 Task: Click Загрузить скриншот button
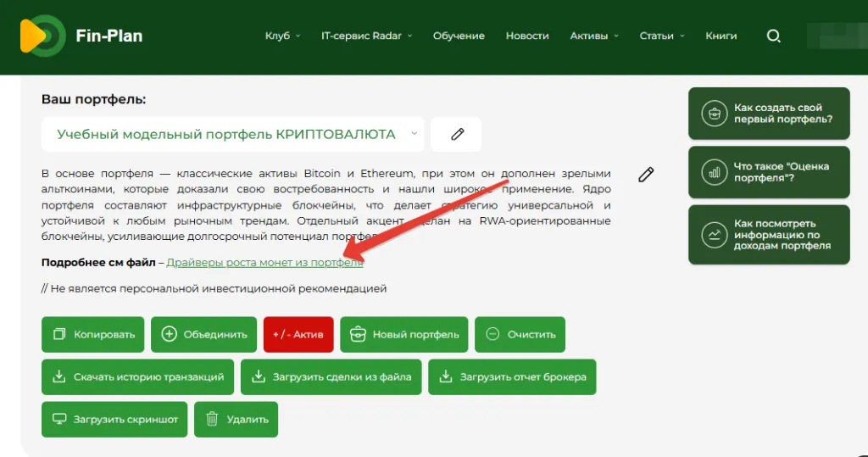point(114,419)
